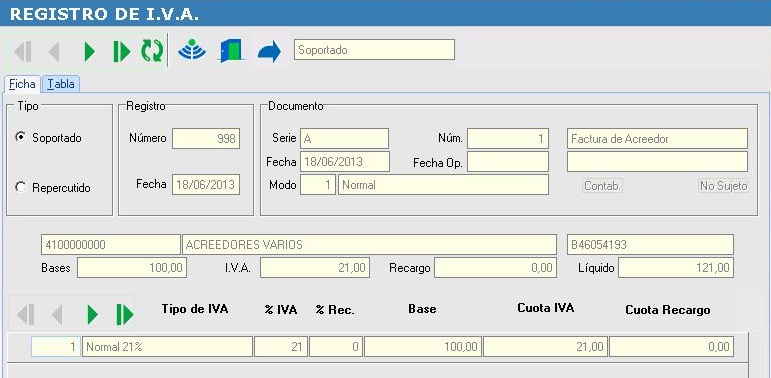Click the account field 4100000000
This screenshot has height=378, width=771.
tap(111, 244)
